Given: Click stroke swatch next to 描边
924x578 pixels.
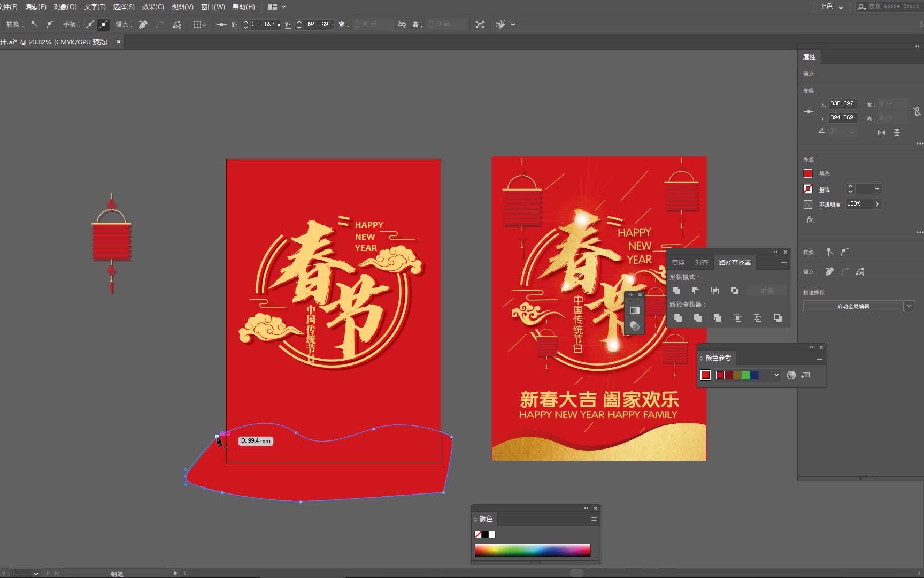Looking at the screenshot, I should [808, 189].
